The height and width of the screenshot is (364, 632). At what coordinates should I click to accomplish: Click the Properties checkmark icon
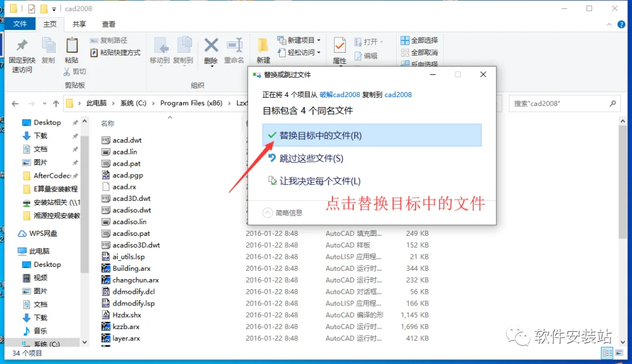point(339,46)
